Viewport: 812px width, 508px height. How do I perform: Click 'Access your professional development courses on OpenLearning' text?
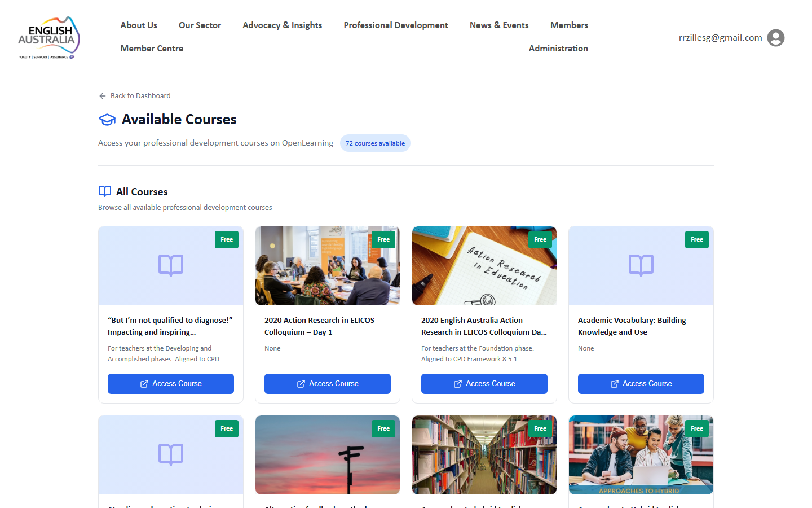pos(215,143)
